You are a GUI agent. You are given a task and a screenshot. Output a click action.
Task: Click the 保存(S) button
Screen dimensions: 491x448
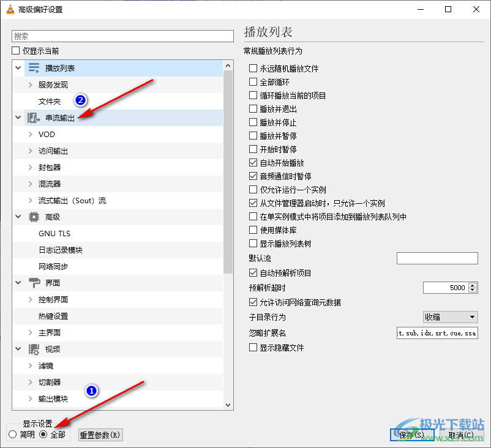(412, 435)
